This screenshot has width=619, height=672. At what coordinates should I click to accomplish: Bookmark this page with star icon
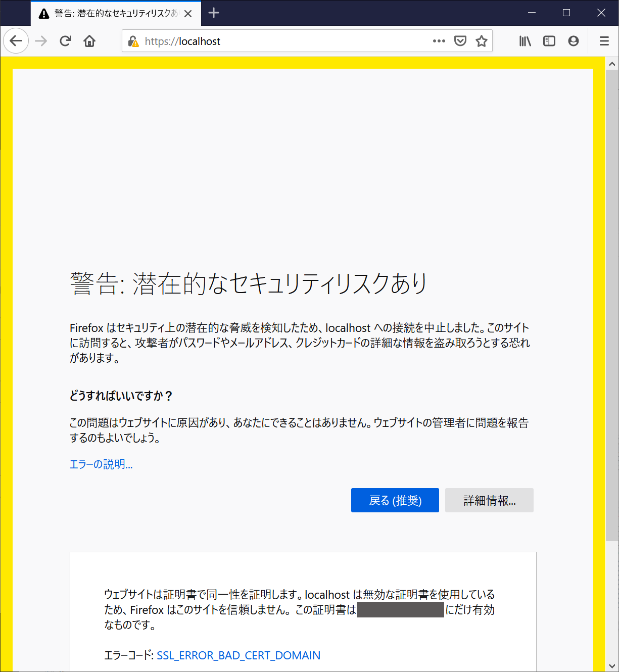[482, 41]
